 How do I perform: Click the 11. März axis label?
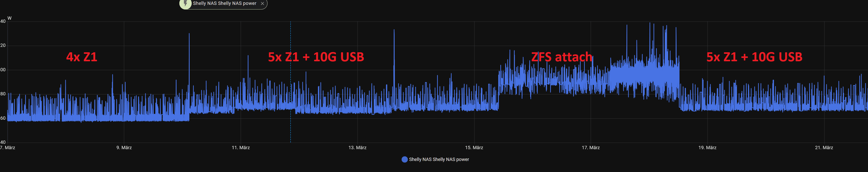pos(241,147)
